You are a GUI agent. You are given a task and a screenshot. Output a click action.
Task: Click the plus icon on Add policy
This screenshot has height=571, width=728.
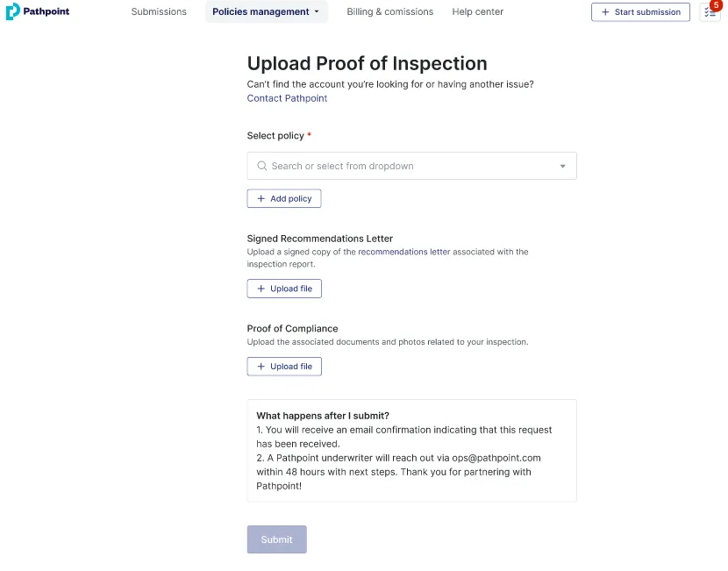[x=261, y=199]
